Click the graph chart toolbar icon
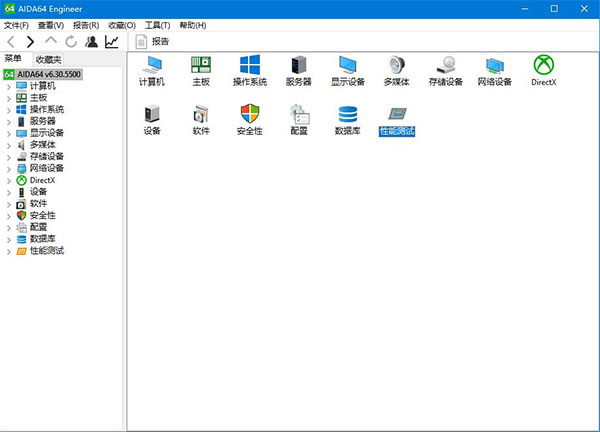The width and height of the screenshot is (600, 432). (111, 41)
